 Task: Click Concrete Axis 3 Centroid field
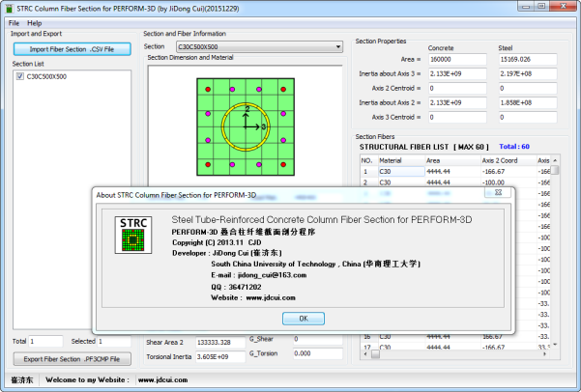tap(457, 117)
